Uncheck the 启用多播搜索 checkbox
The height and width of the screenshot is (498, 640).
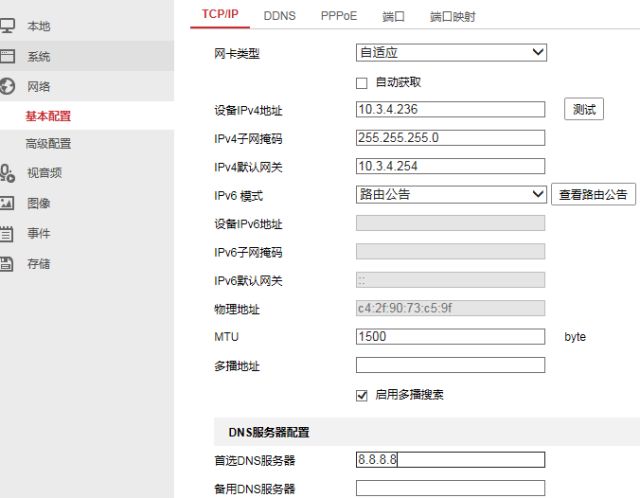(x=362, y=395)
